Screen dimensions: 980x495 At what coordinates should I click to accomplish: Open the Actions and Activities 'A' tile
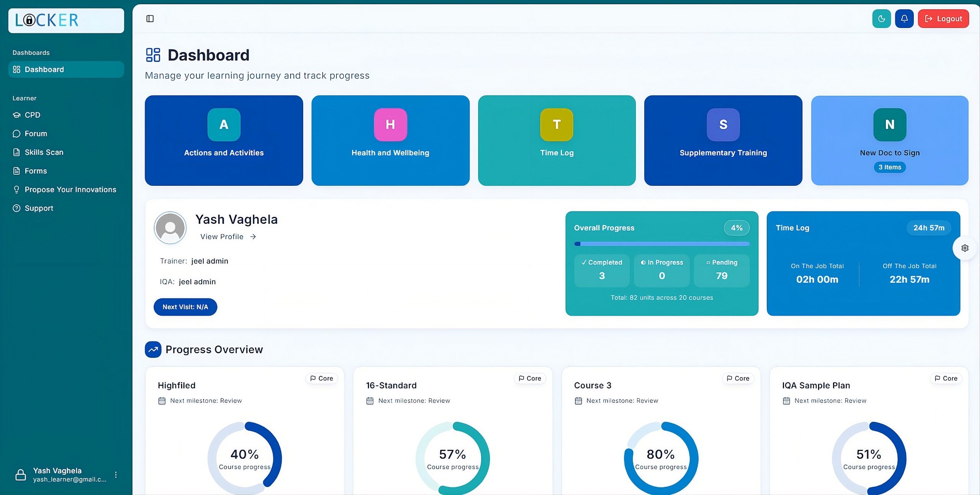tap(224, 140)
